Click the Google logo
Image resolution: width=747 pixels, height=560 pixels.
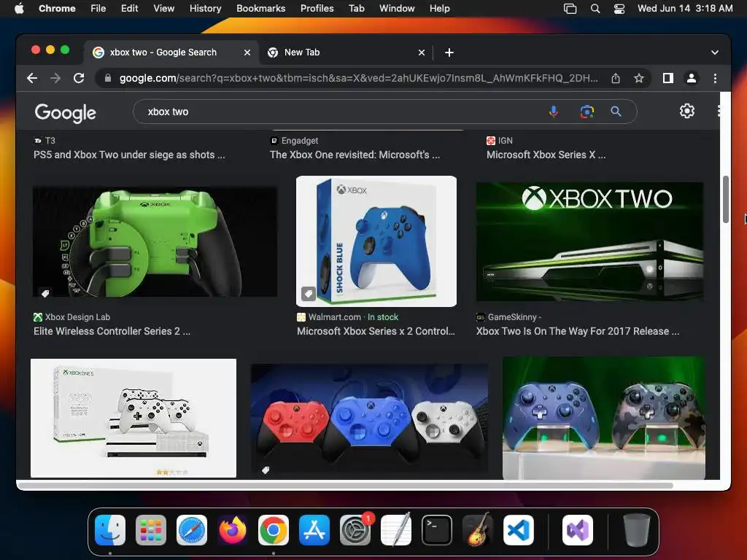coord(65,113)
